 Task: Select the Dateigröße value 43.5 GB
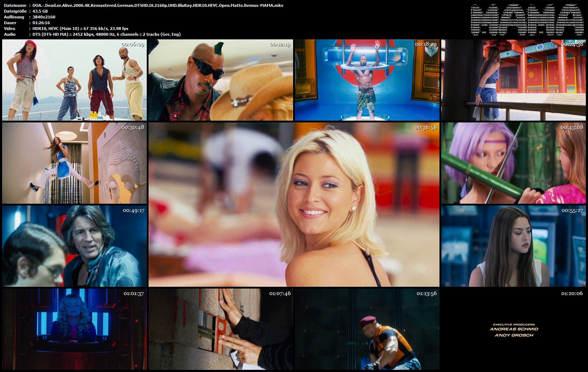pos(40,11)
